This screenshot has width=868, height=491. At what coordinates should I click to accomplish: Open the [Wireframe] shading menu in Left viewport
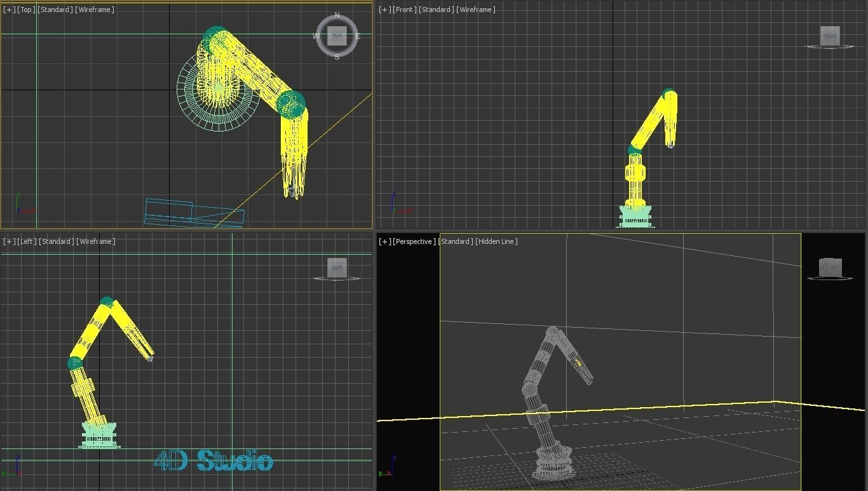[x=95, y=241]
